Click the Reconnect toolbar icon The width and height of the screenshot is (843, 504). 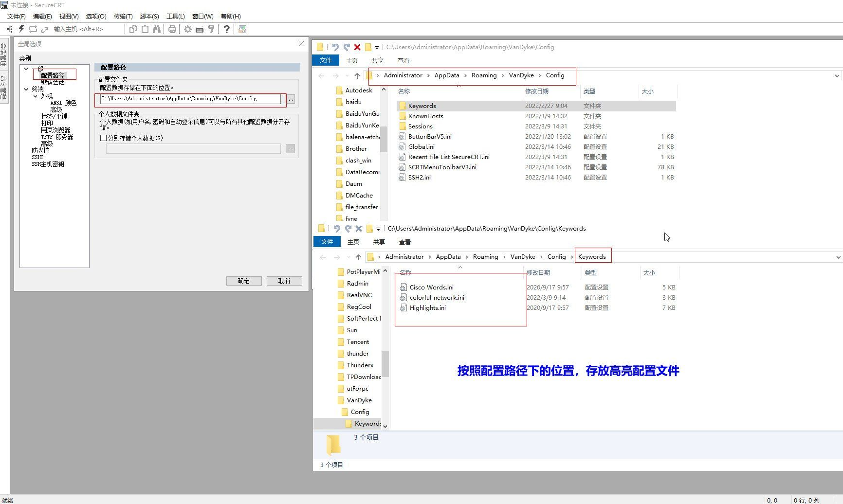pyautogui.click(x=33, y=29)
